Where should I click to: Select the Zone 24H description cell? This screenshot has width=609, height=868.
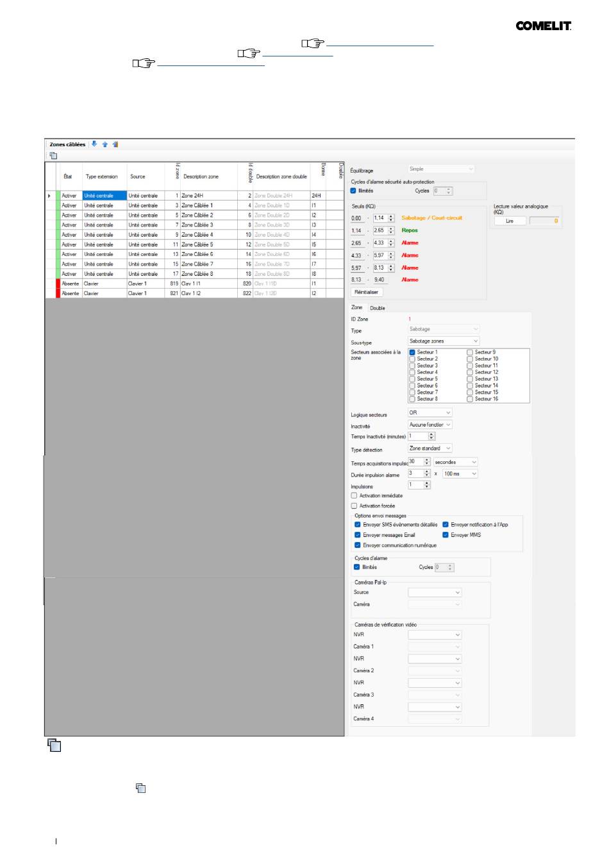(x=209, y=196)
